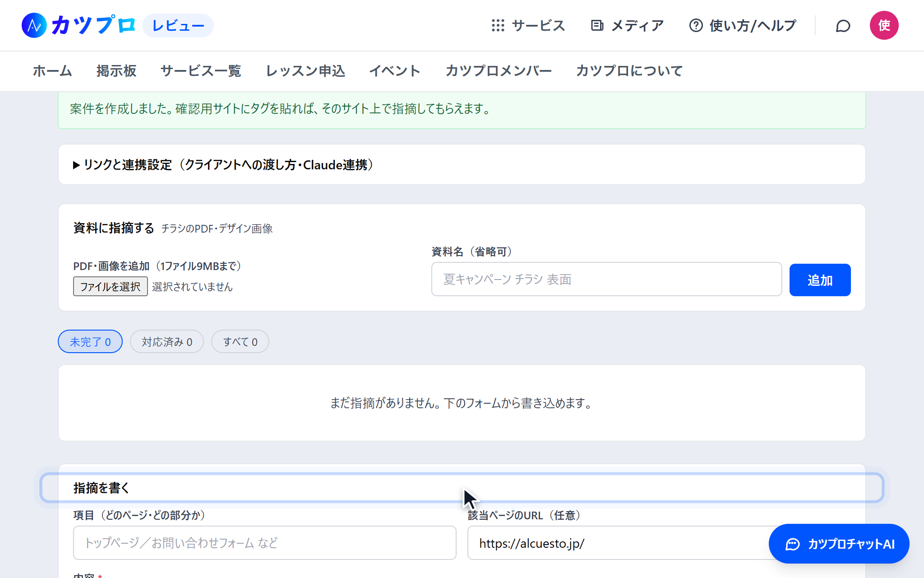Viewport: 924px width, 578px height.
Task: Open サービス一覧 in navigation
Action: [201, 71]
